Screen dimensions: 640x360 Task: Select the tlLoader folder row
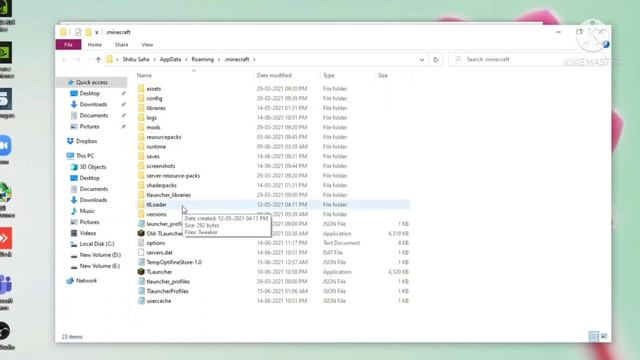click(x=273, y=204)
